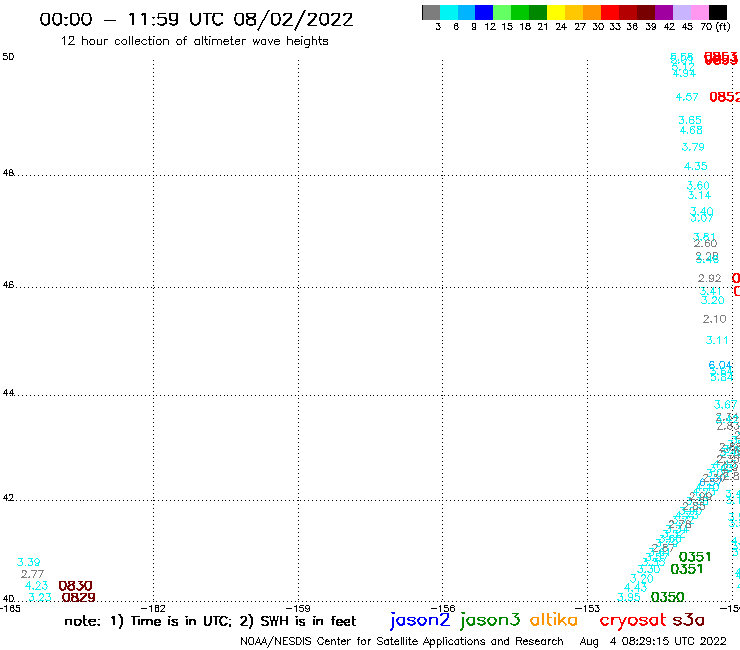The width and height of the screenshot is (740, 650).
Task: Click the red 'cryosat' satellite label
Action: tap(632, 620)
